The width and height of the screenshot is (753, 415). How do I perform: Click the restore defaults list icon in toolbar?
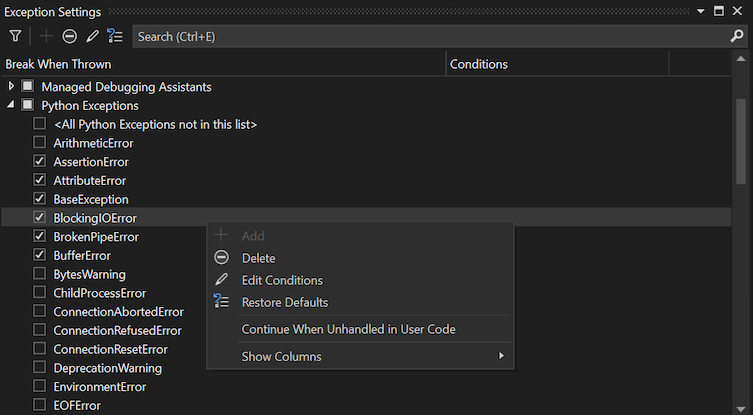(x=115, y=36)
